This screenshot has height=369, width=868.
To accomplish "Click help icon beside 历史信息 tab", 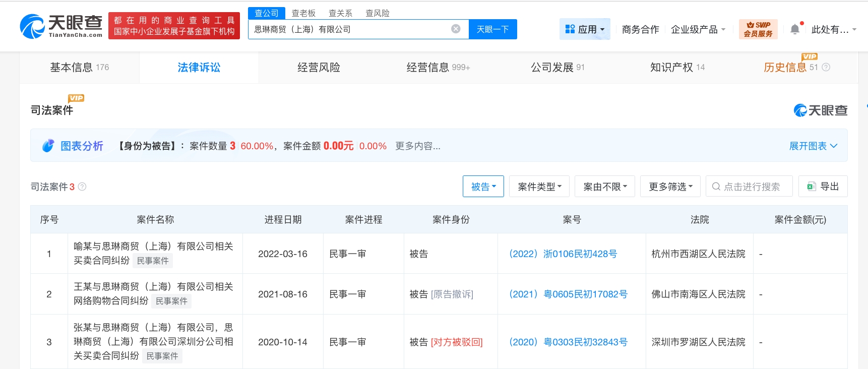I will point(826,67).
